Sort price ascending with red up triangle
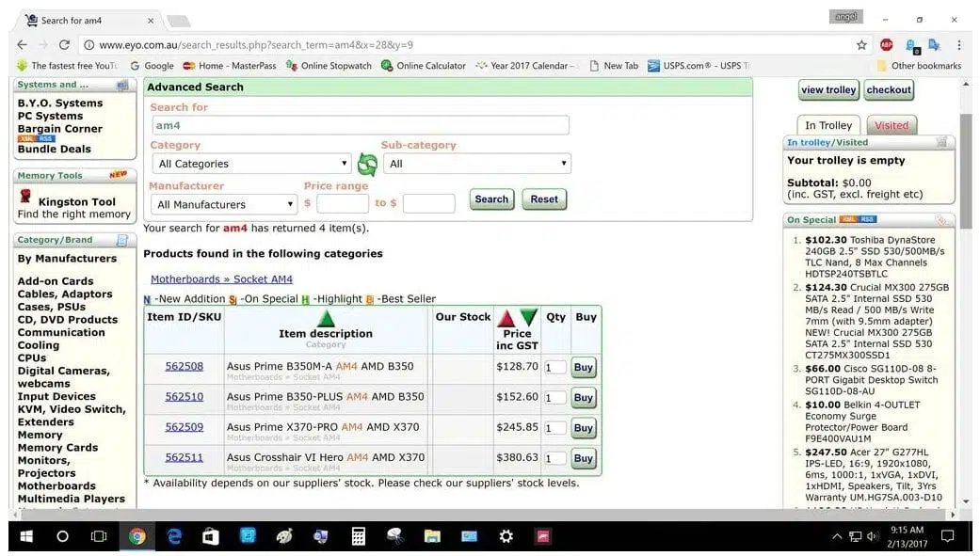Viewport: 980px width, 556px height. [x=506, y=318]
